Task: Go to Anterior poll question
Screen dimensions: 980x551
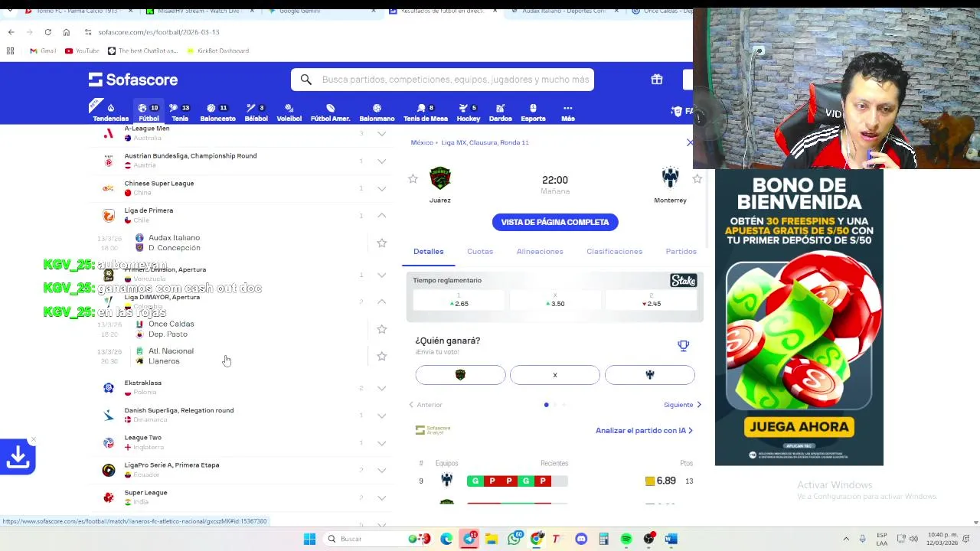Action: [425, 405]
